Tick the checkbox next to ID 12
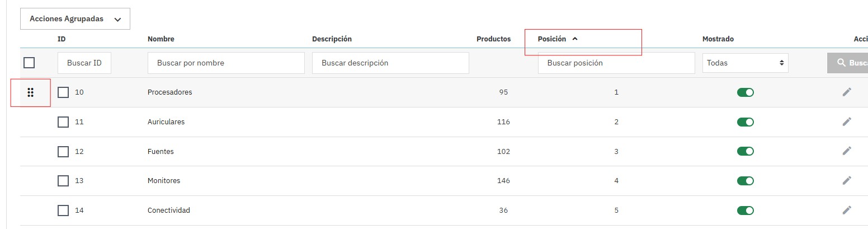 tap(63, 151)
